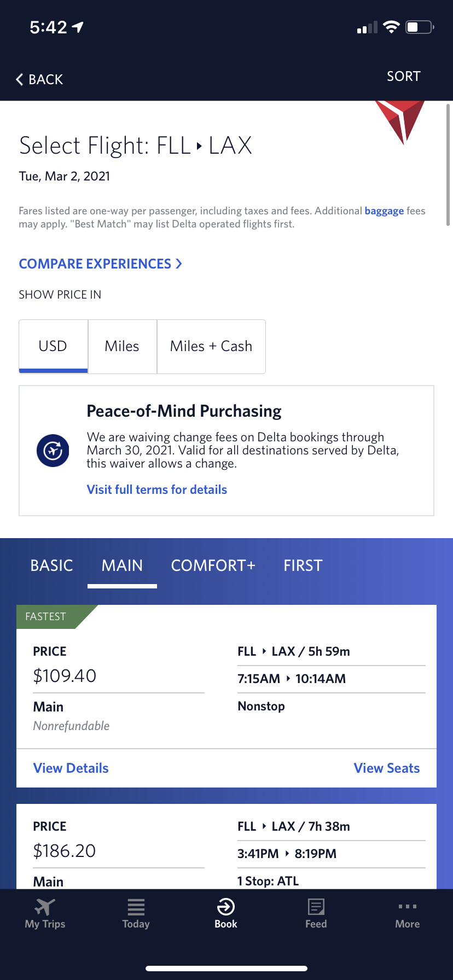Tap the My Trips airplane icon
453x980 pixels.
[45, 907]
